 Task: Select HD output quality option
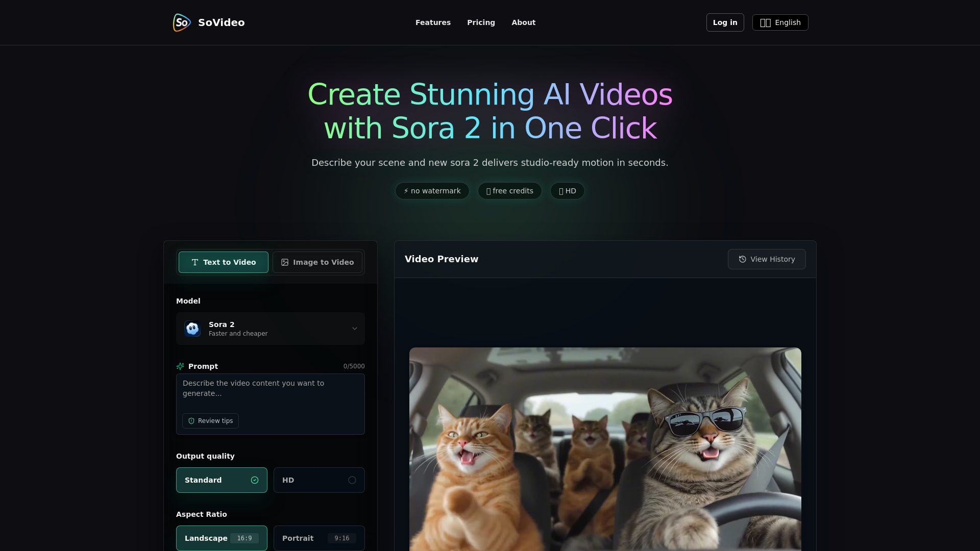click(x=319, y=480)
